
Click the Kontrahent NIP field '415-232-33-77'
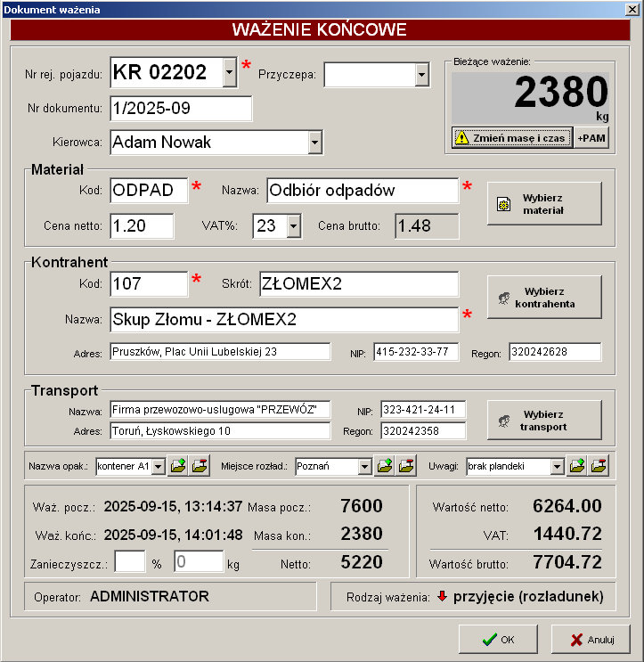point(416,352)
